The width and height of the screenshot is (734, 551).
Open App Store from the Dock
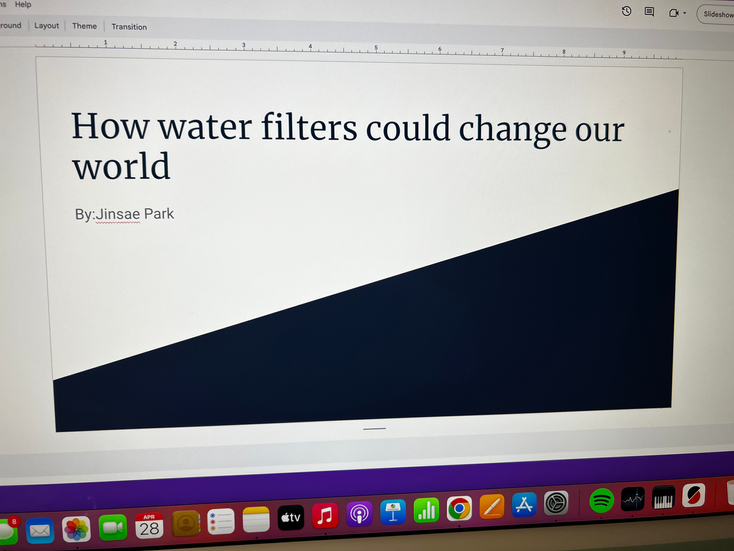(524, 505)
